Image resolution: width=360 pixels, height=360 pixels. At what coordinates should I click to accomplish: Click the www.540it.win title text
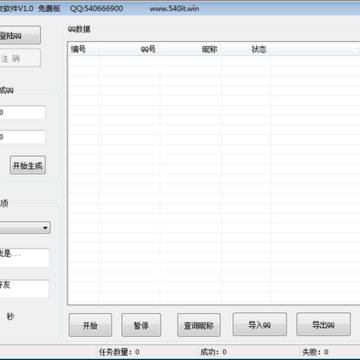click(174, 9)
